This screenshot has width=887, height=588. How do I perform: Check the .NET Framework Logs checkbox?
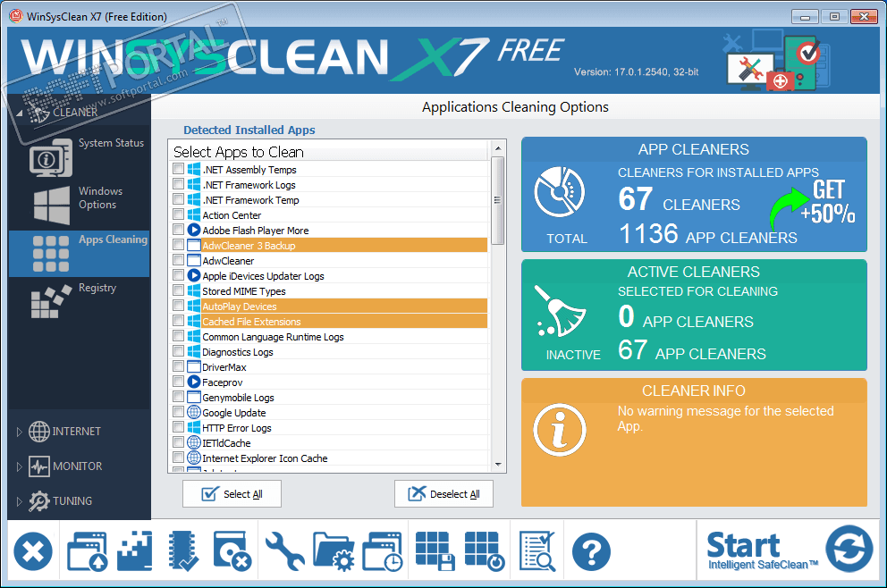(178, 184)
